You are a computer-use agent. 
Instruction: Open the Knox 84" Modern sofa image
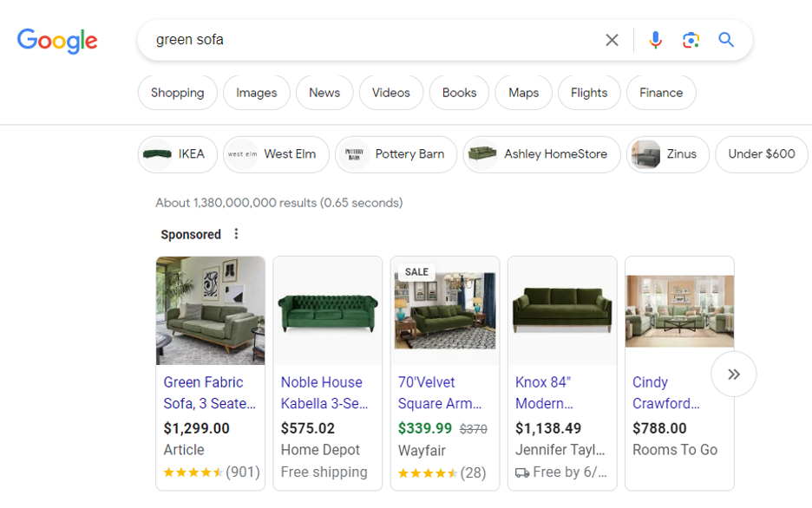coord(562,311)
